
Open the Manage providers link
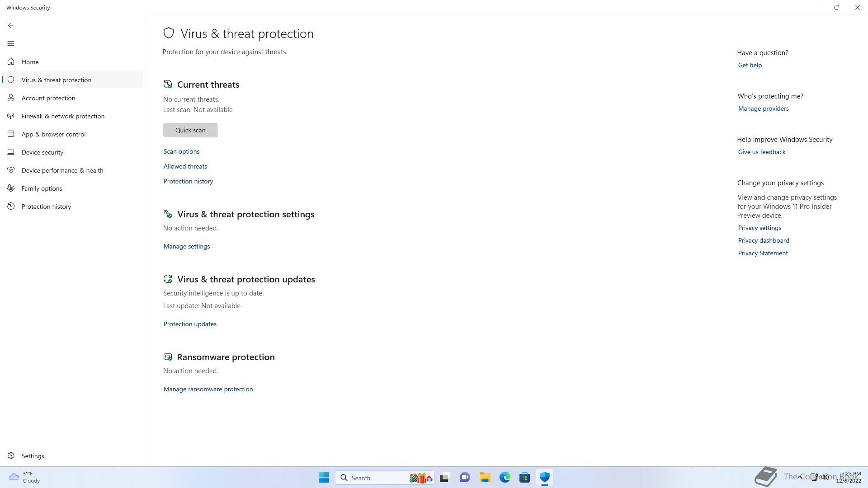coord(764,108)
